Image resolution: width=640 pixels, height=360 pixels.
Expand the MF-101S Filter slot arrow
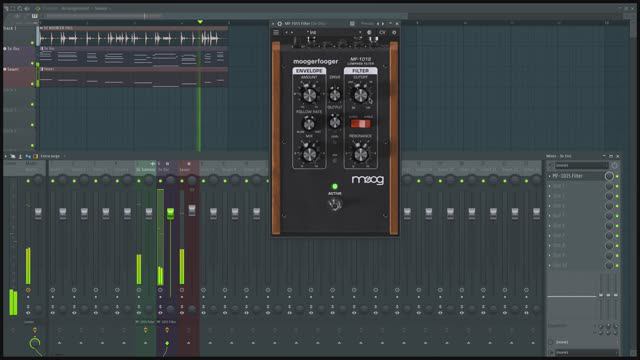point(549,176)
